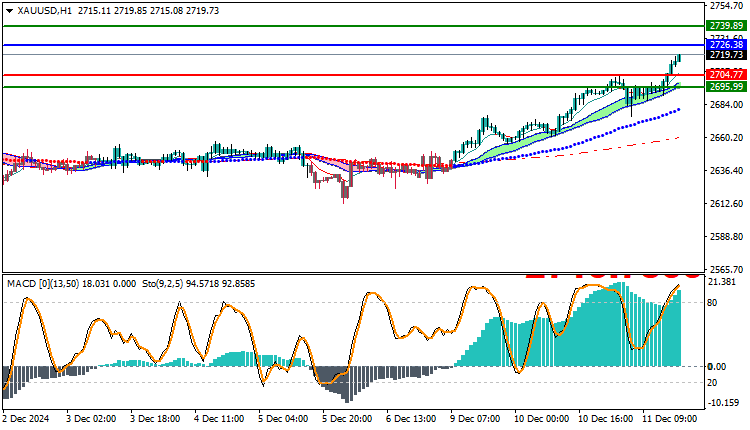750x430 pixels.
Task: Click the 9 Dec 07:00 time label
Action: coord(475,419)
